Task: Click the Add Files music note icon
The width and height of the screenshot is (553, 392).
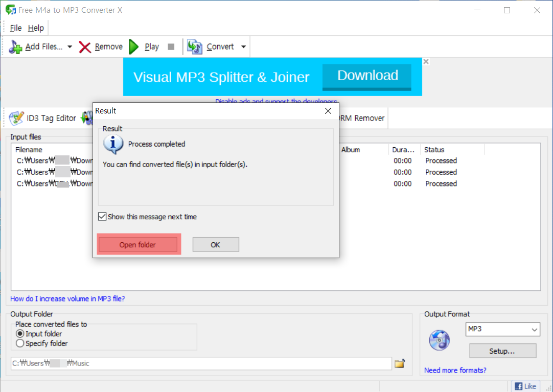Action: coord(15,47)
